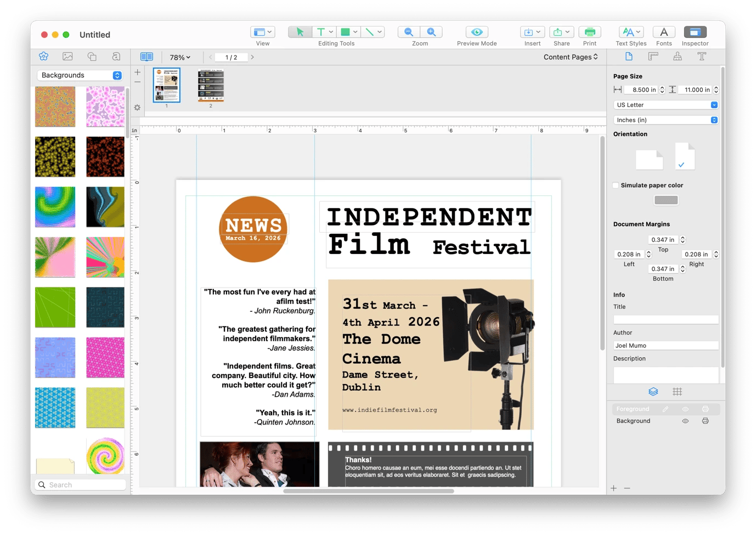Click the Author field with Joel Mumo
Screen dimensions: 756x535
tap(666, 346)
